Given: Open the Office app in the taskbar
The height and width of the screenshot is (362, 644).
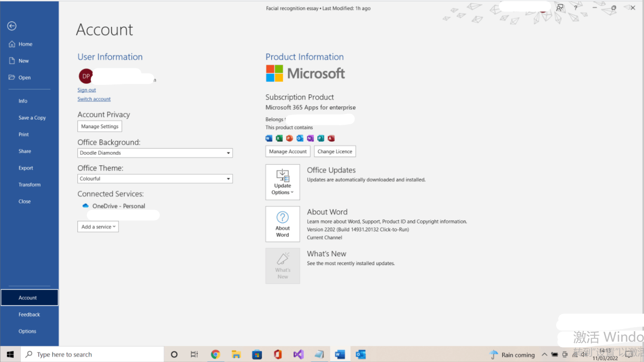Looking at the screenshot, I should click(278, 354).
